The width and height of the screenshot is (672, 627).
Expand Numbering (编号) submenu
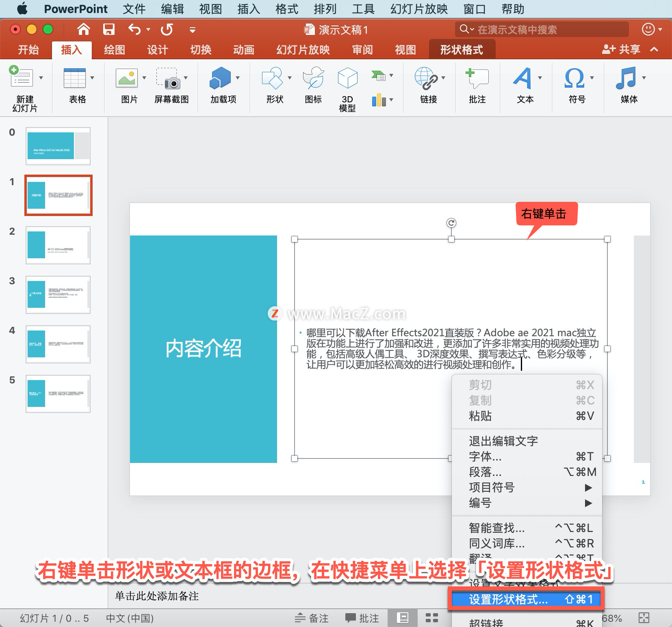tap(527, 503)
